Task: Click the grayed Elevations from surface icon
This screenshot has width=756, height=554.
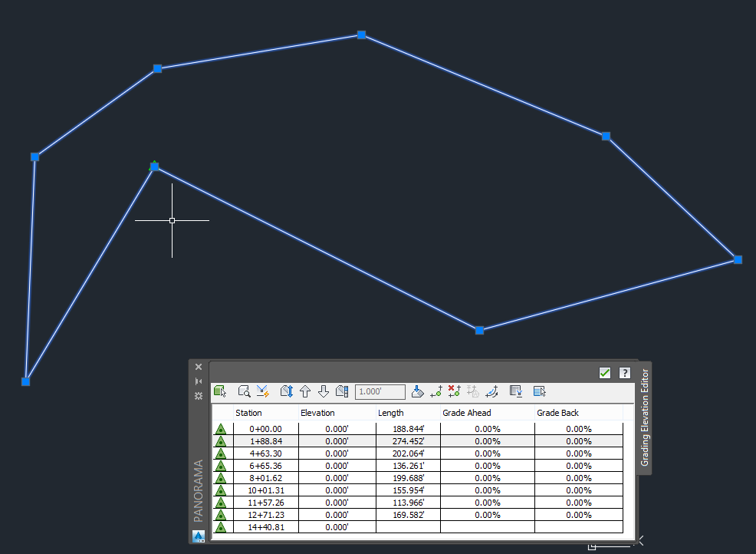Action: coord(472,391)
